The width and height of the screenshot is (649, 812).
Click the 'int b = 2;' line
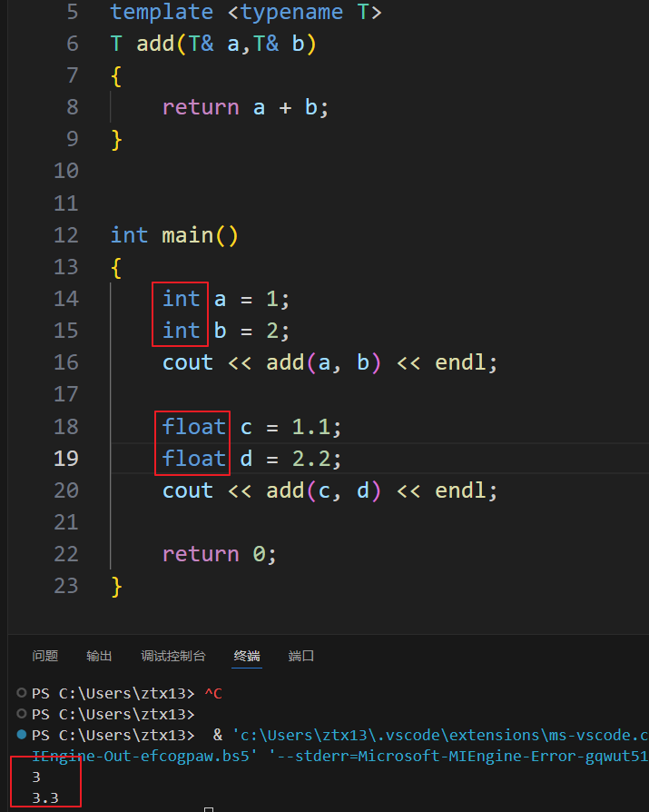pyautogui.click(x=226, y=331)
